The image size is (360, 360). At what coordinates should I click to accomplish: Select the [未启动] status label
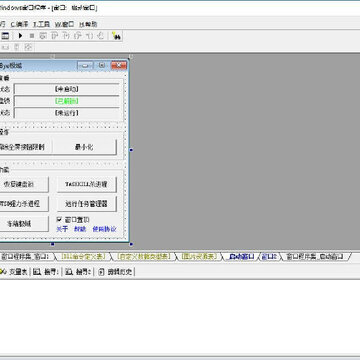(67, 89)
